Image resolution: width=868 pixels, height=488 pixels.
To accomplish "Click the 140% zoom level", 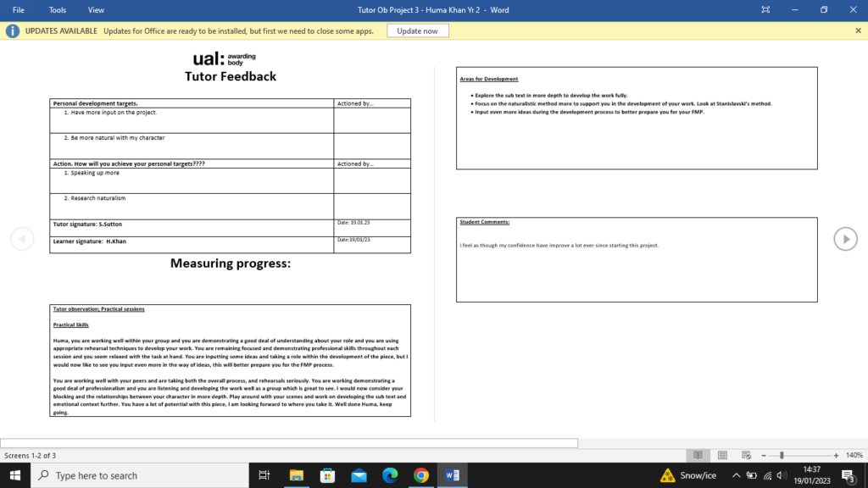I will point(854,456).
